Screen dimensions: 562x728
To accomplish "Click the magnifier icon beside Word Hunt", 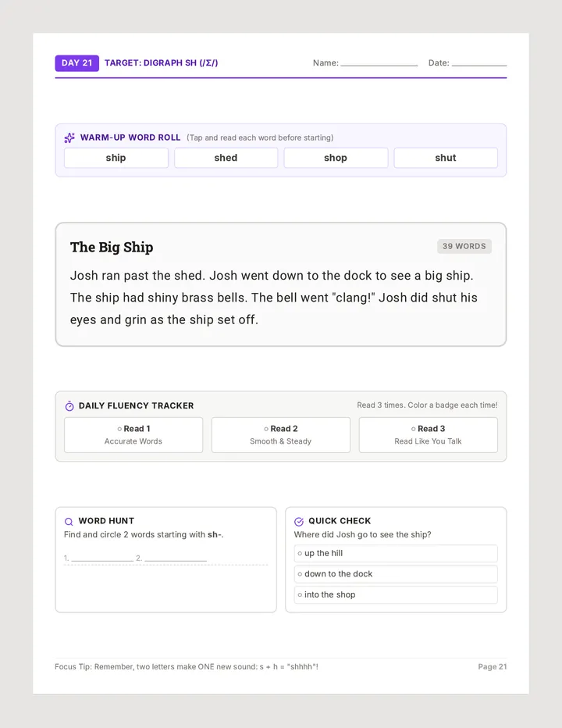I will tap(69, 521).
